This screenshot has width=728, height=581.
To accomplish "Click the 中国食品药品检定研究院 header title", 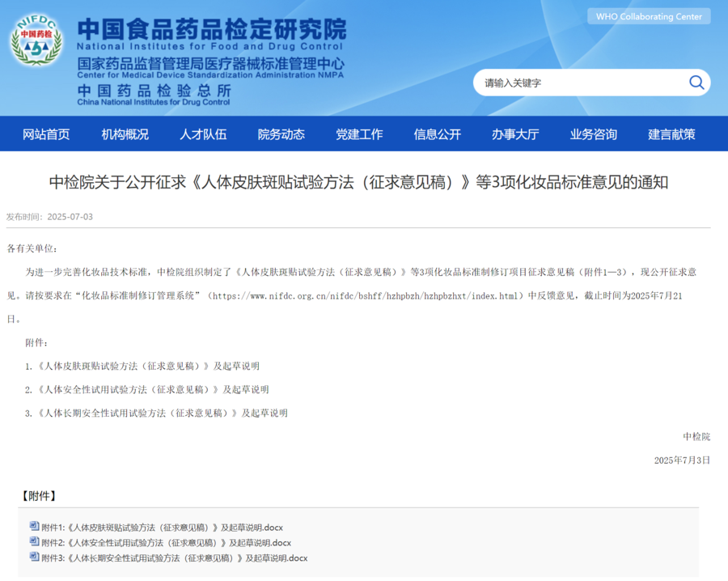I will click(212, 30).
